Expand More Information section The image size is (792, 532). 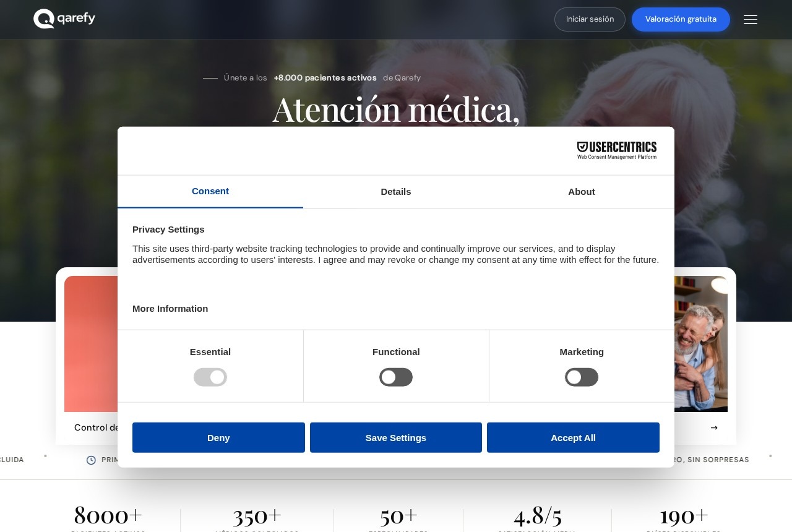pos(170,309)
